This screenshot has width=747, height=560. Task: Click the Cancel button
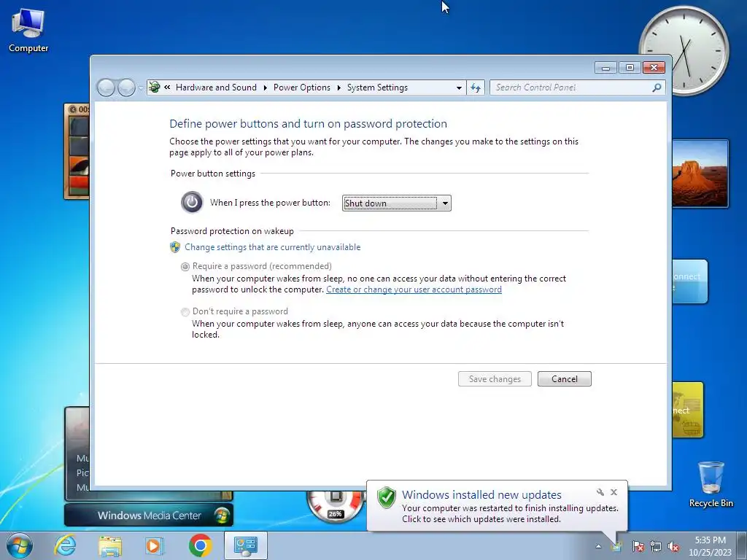point(564,379)
